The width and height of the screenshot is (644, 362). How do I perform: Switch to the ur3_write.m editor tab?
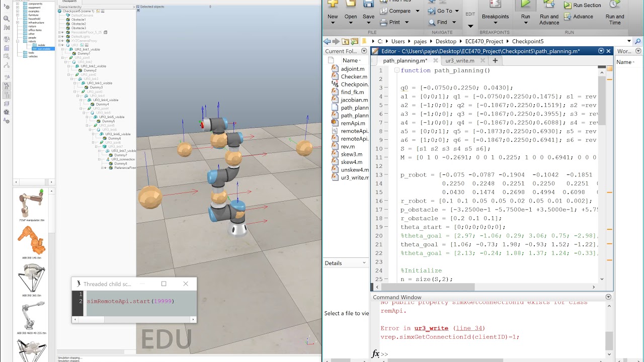(x=460, y=60)
